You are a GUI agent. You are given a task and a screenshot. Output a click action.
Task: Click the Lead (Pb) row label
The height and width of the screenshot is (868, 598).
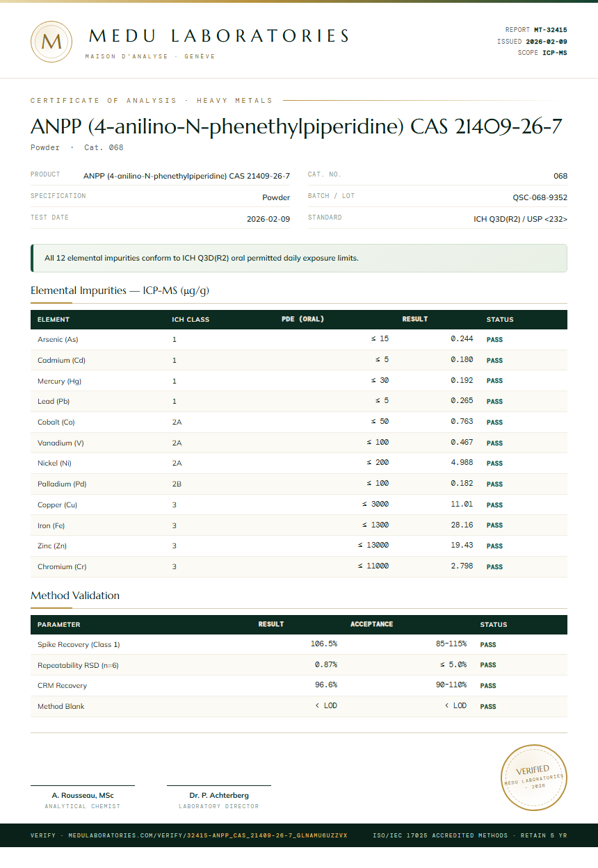[x=54, y=402]
